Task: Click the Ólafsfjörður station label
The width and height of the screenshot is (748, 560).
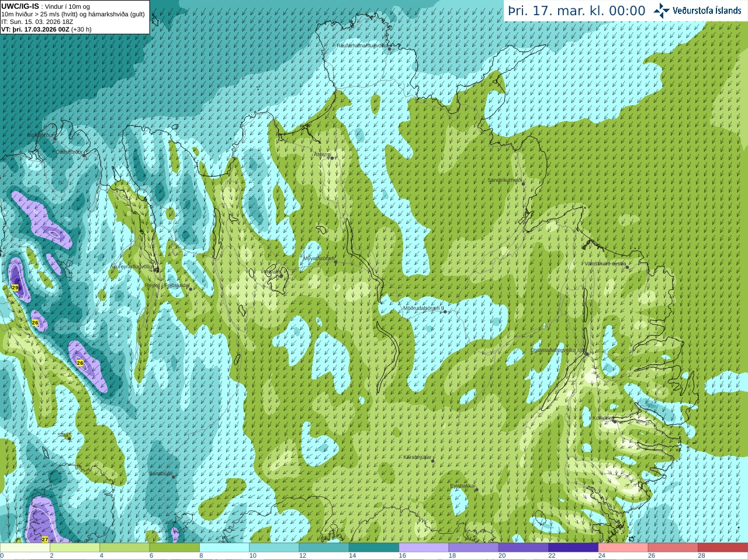Action: 69,152
